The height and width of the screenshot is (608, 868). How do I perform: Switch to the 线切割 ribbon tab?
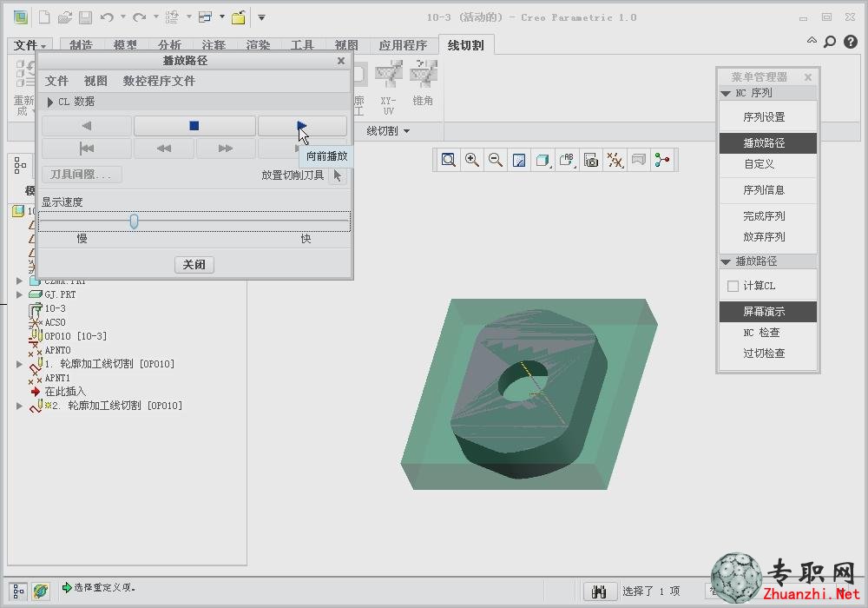click(466, 45)
